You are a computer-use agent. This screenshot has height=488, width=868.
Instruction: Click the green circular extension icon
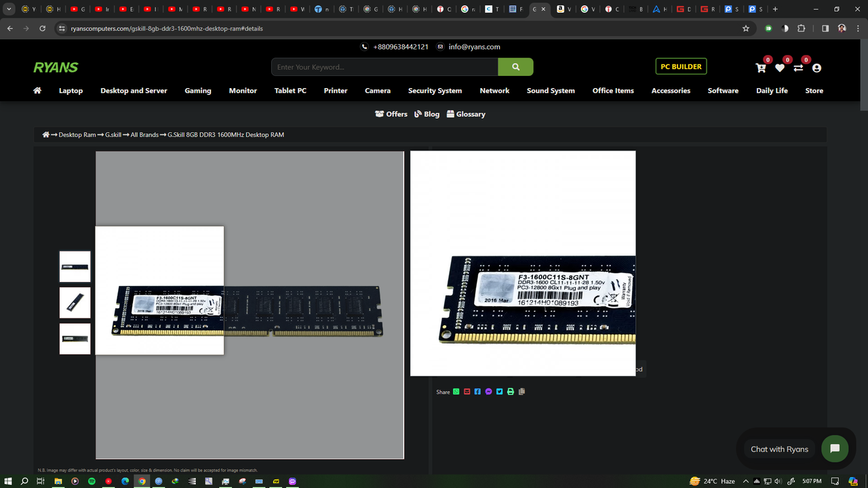(x=768, y=28)
